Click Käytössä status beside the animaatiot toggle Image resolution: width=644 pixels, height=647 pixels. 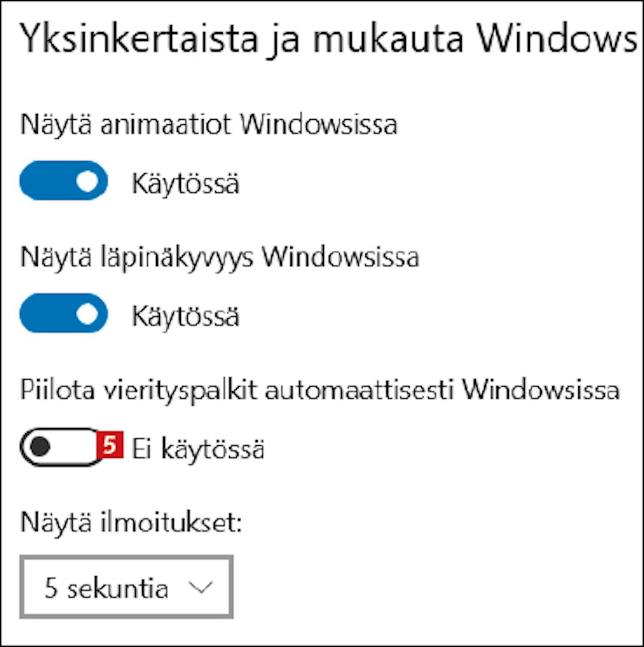pyautogui.click(x=185, y=183)
